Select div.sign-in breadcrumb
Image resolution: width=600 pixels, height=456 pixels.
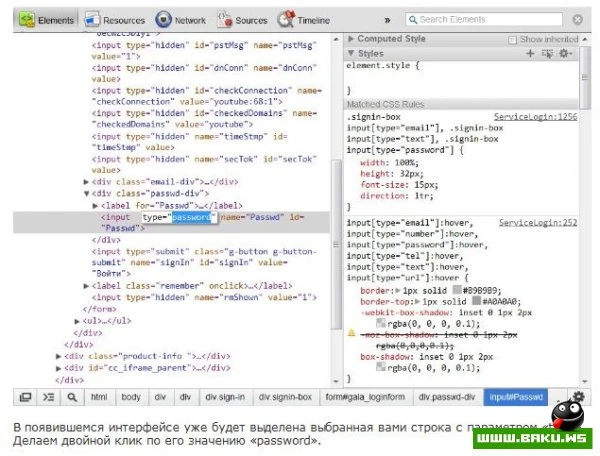click(225, 397)
